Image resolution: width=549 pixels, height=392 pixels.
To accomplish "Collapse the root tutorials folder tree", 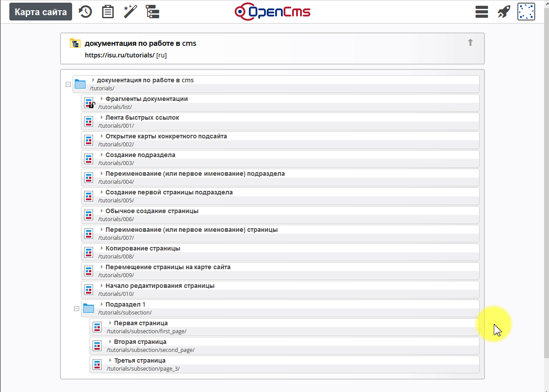I will click(x=68, y=84).
